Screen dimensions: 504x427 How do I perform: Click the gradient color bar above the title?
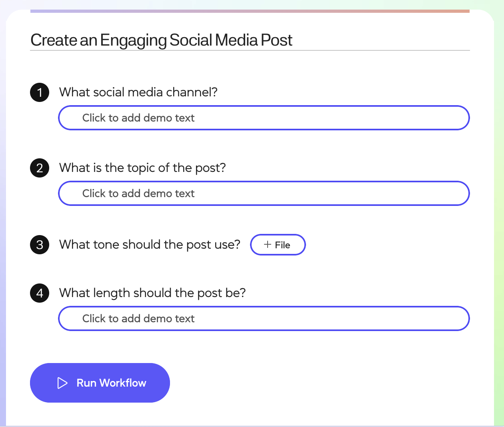[x=250, y=11]
